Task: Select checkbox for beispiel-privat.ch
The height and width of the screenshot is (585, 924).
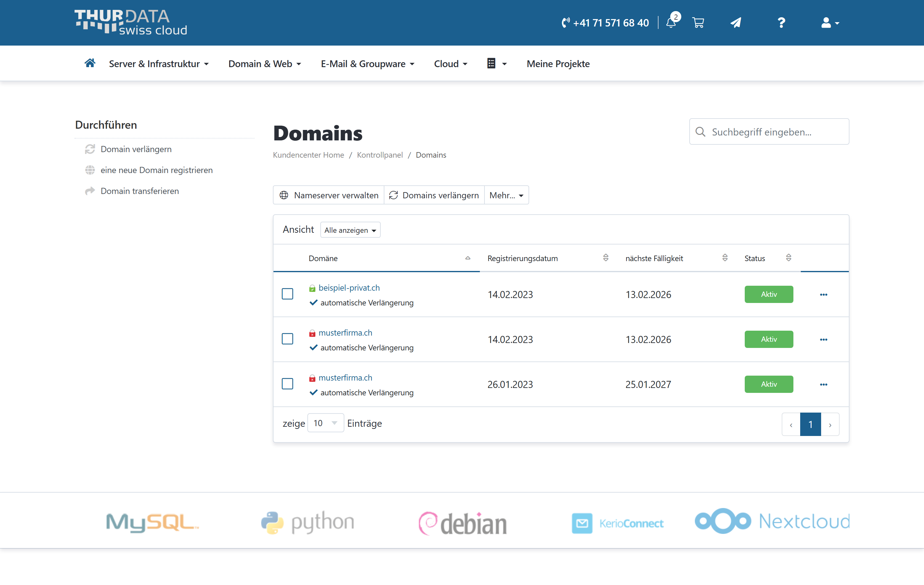Action: 287,294
